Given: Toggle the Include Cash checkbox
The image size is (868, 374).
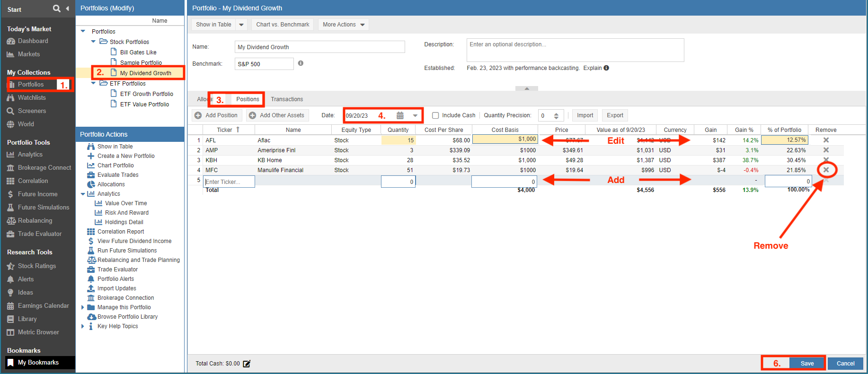Looking at the screenshot, I should coord(435,115).
